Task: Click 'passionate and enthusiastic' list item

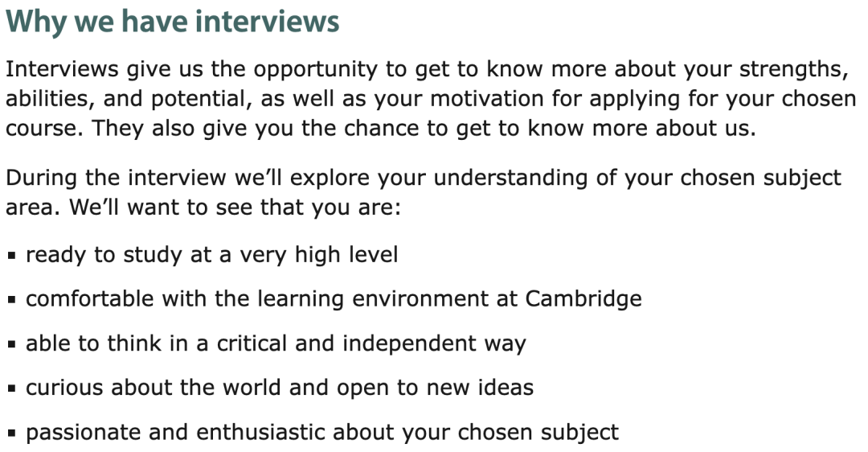Action: [x=322, y=432]
